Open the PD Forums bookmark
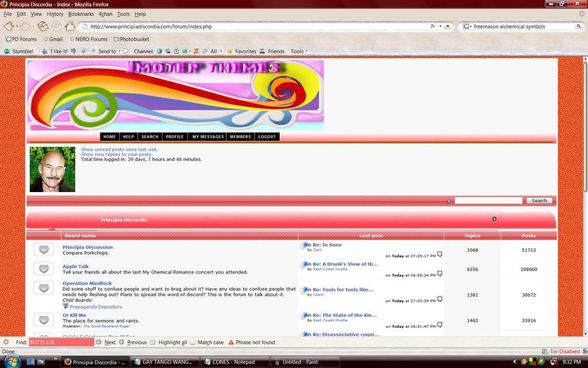This screenshot has width=588, height=368. pyautogui.click(x=21, y=39)
